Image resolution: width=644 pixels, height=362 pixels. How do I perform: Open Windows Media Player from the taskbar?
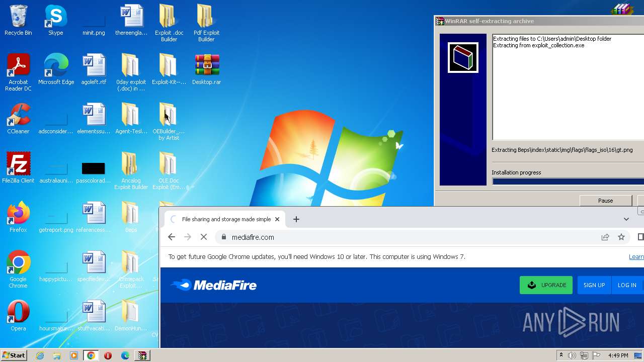(74, 355)
